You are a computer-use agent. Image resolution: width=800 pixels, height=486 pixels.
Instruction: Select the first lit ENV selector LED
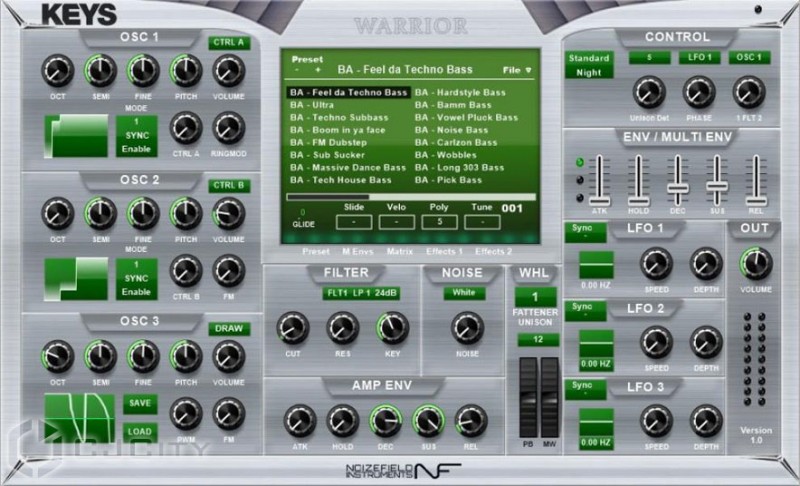coord(580,162)
